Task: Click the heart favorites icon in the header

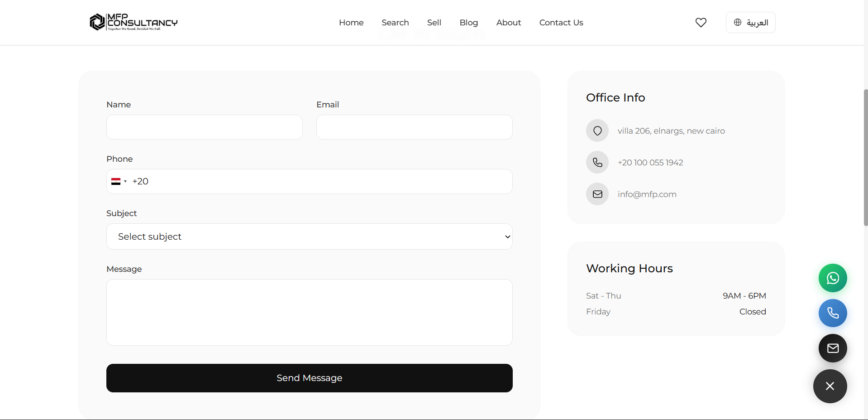Action: [x=701, y=22]
